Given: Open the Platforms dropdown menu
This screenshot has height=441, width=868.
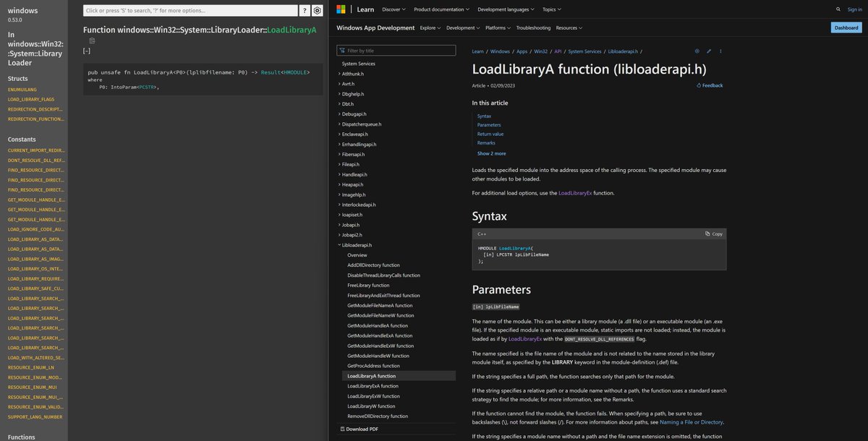Looking at the screenshot, I should [498, 27].
